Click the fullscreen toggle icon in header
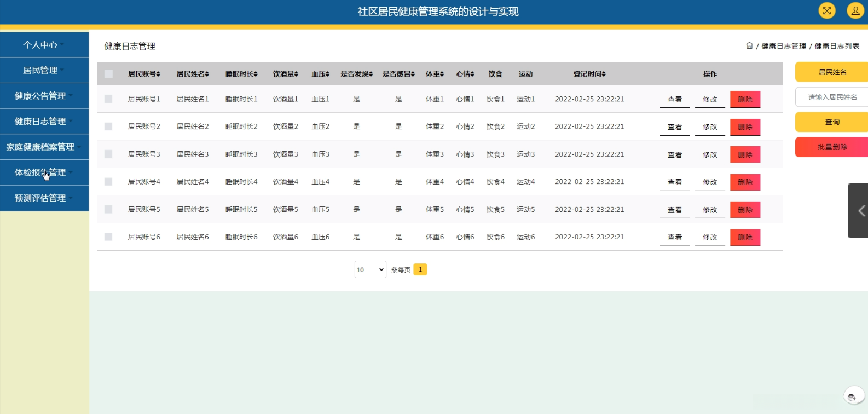Viewport: 868px width, 414px height. click(x=826, y=10)
